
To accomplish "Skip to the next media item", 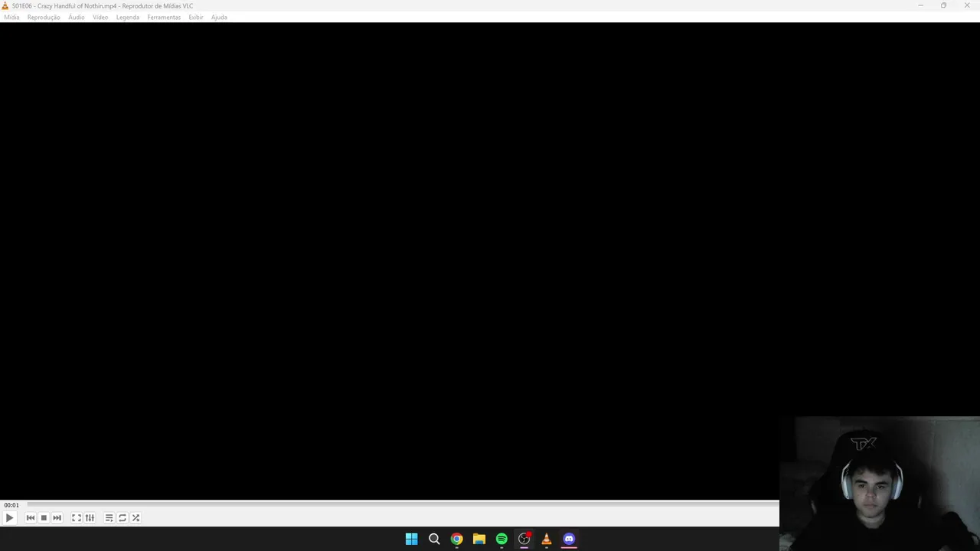I will (x=57, y=518).
